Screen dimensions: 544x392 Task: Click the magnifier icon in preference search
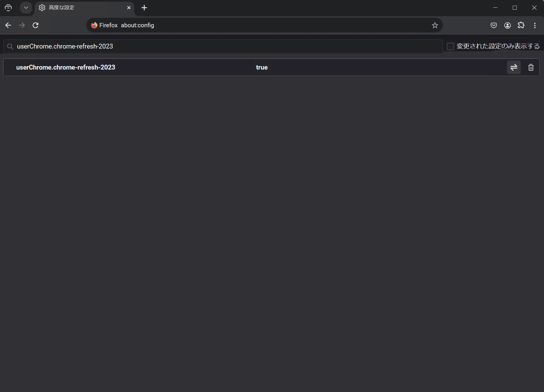[x=10, y=46]
